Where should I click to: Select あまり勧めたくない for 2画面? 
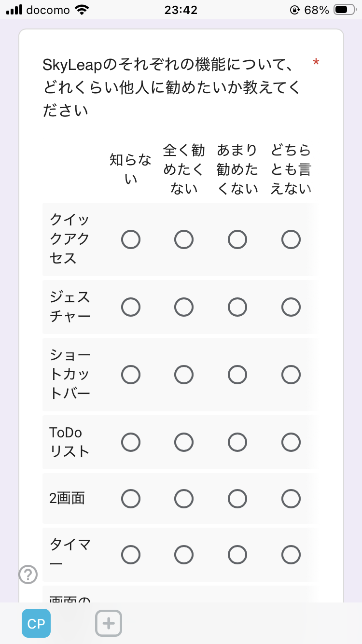tap(237, 499)
